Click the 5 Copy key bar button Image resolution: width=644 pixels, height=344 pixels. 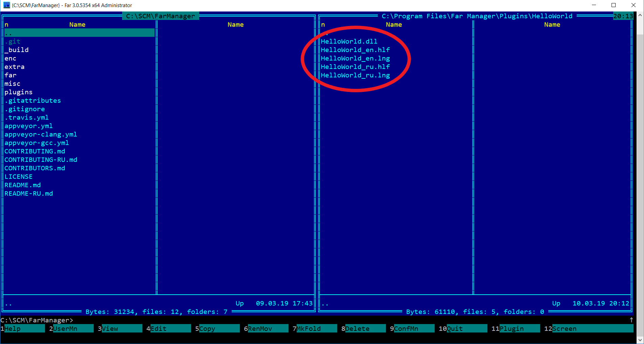click(x=217, y=328)
